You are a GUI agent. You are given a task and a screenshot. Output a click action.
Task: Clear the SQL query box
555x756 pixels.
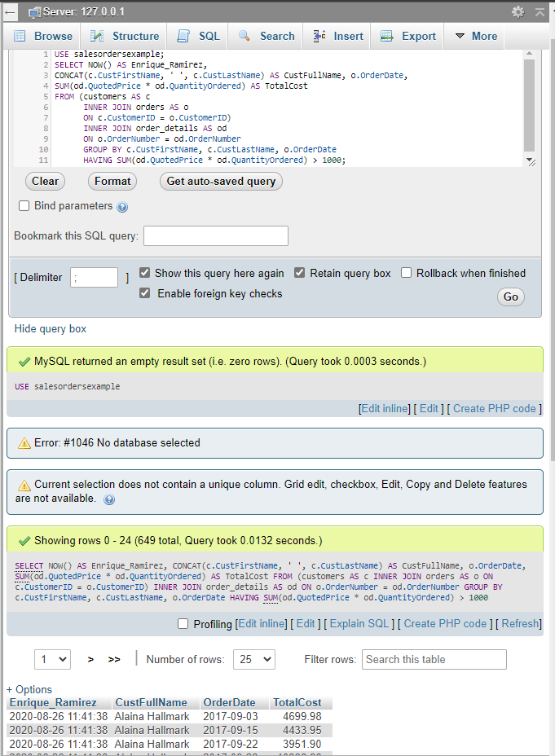(x=45, y=182)
